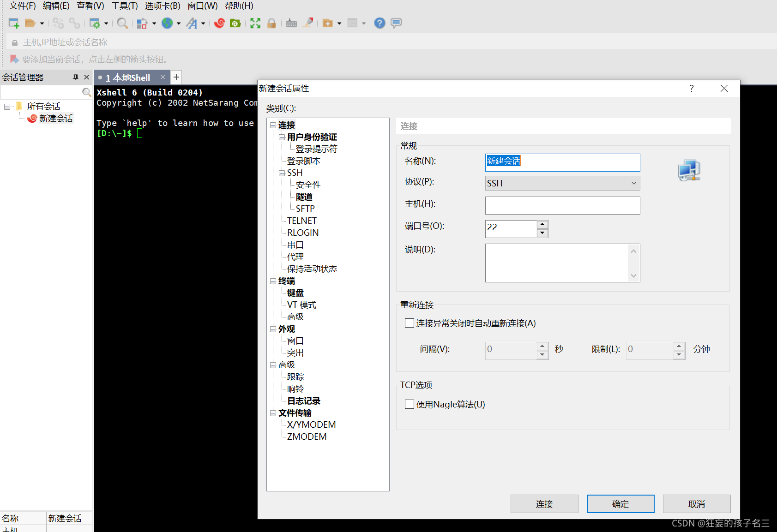The image size is (777, 532).
Task: Open the 协议 SSH protocol dropdown
Action: point(562,183)
